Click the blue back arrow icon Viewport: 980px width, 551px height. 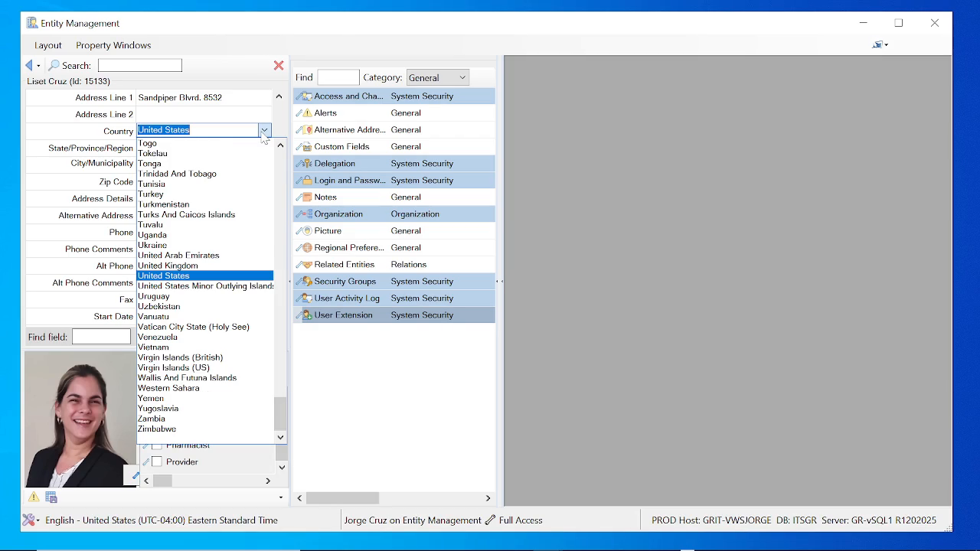(29, 66)
